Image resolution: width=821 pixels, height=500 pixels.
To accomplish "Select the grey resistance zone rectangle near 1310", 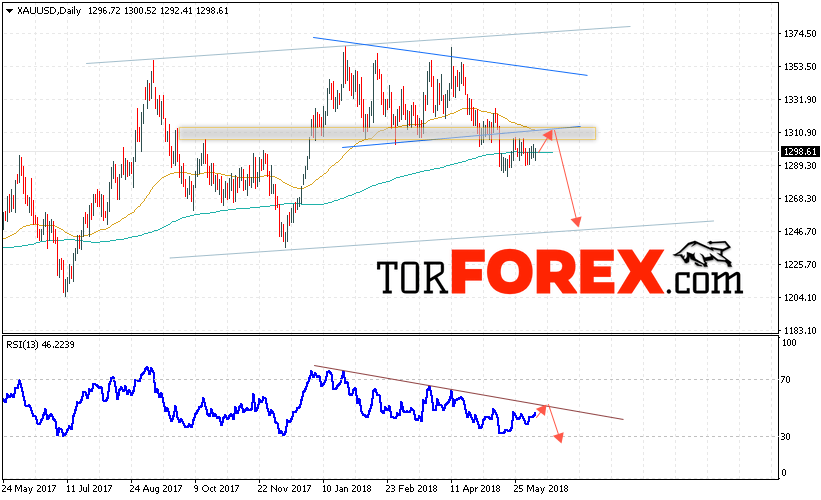I will pos(387,133).
